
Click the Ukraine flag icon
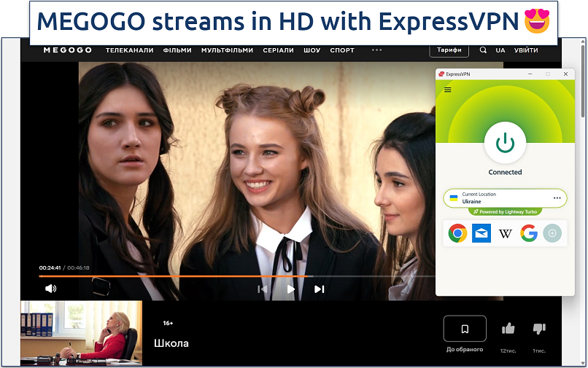tap(454, 198)
